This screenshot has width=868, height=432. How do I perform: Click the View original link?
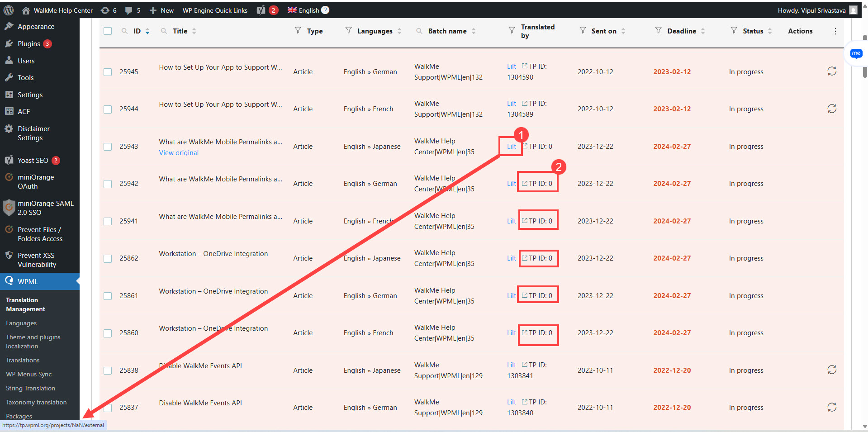[179, 153]
